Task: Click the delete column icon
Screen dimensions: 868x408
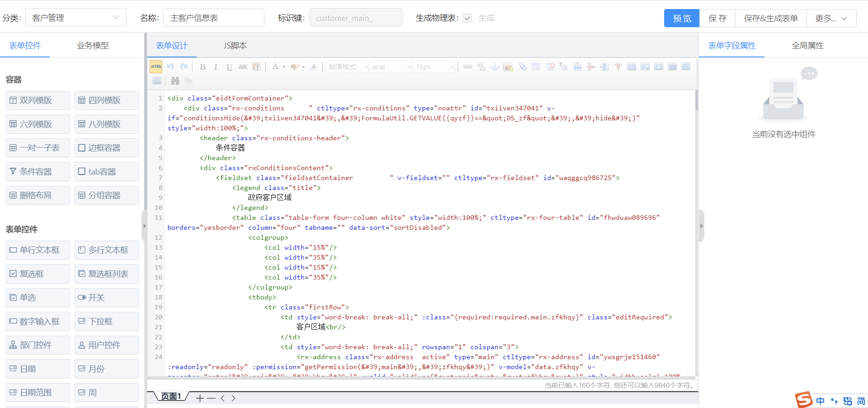Action: tap(618, 66)
